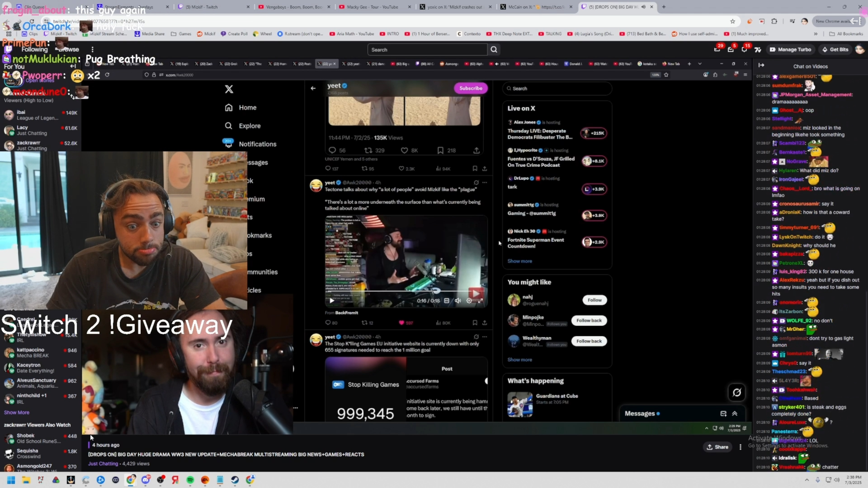Screen dimensions: 868x488
Task: Open ibai channel in sidebar
Action: (x=40, y=115)
